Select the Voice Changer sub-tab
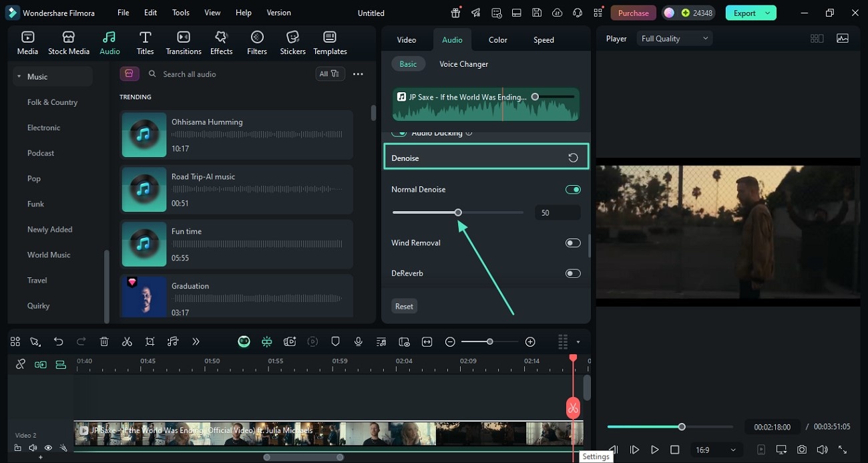Image resolution: width=868 pixels, height=463 pixels. [463, 64]
